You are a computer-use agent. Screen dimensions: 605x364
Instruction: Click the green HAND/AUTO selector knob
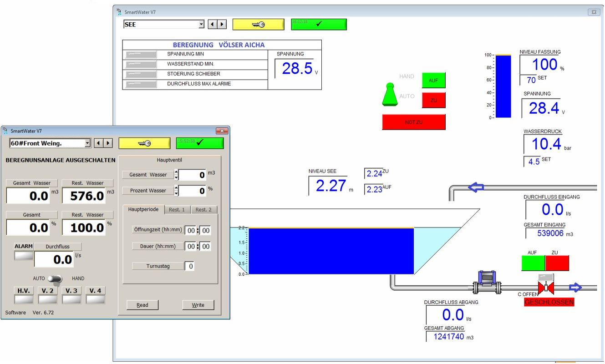click(x=390, y=95)
